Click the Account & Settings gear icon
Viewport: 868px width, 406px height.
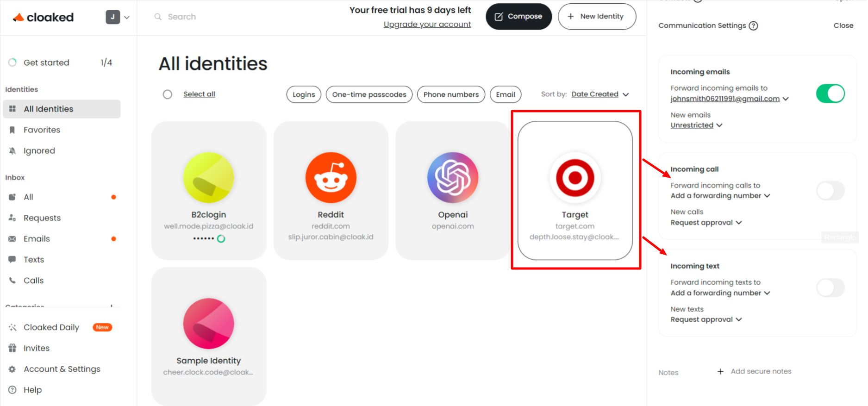click(12, 369)
